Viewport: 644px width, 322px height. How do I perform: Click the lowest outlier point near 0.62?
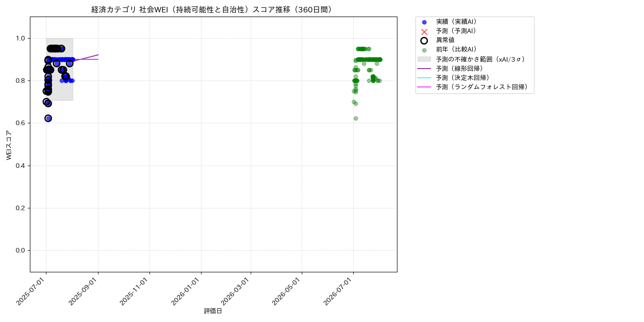[x=48, y=118]
